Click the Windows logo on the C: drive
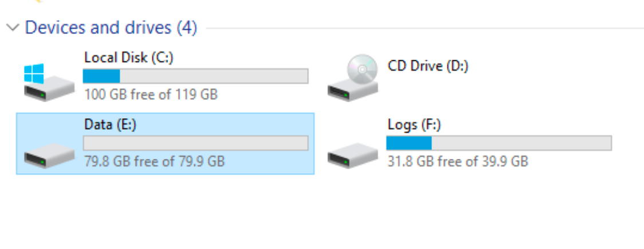 coord(34,73)
